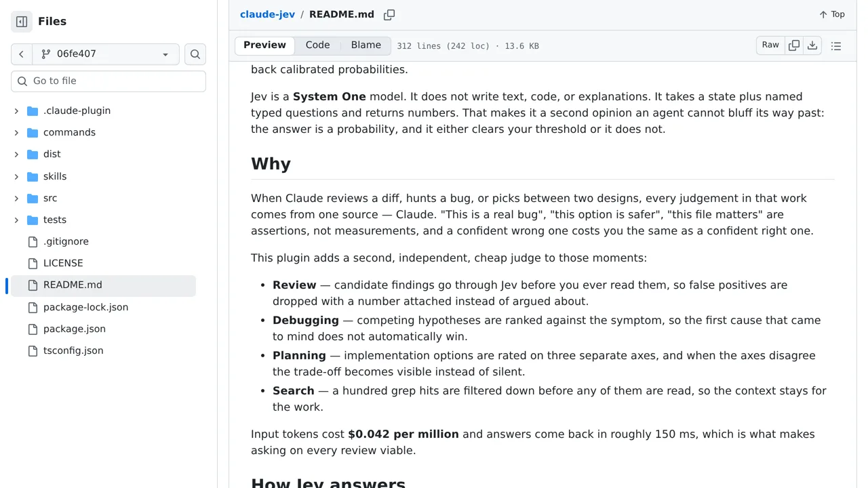
Task: Expand the skills folder chevron
Action: pyautogui.click(x=16, y=176)
